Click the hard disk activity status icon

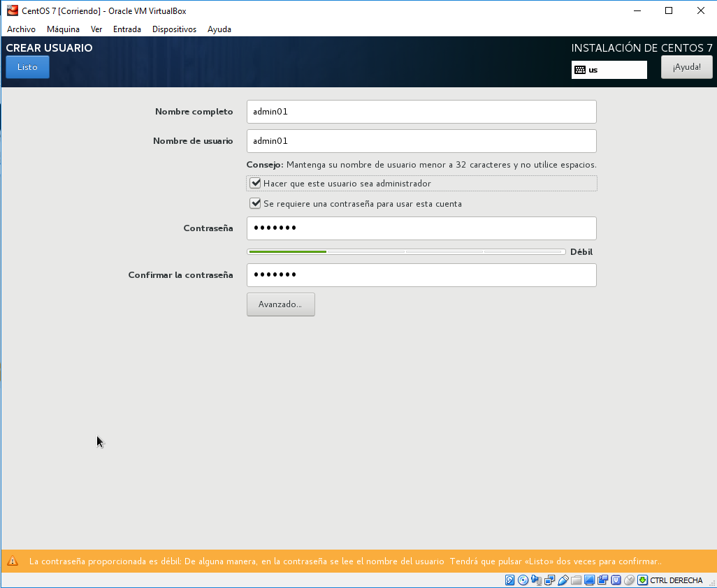510,580
